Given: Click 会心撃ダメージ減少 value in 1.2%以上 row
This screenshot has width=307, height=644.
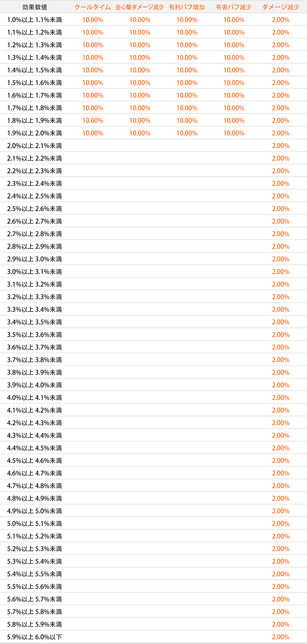Looking at the screenshot, I should (140, 45).
